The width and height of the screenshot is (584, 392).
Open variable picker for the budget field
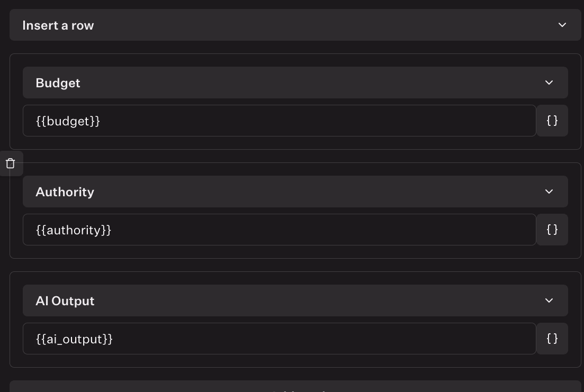coord(552,121)
